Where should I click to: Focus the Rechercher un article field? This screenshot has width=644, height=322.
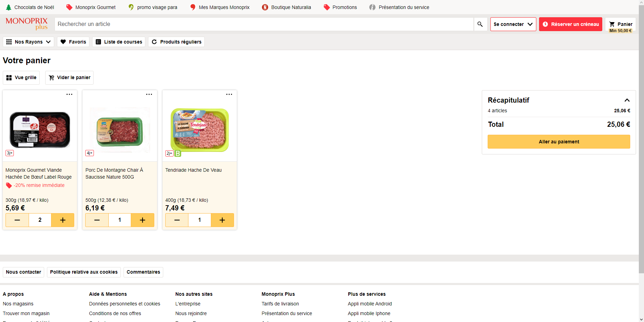(264, 24)
